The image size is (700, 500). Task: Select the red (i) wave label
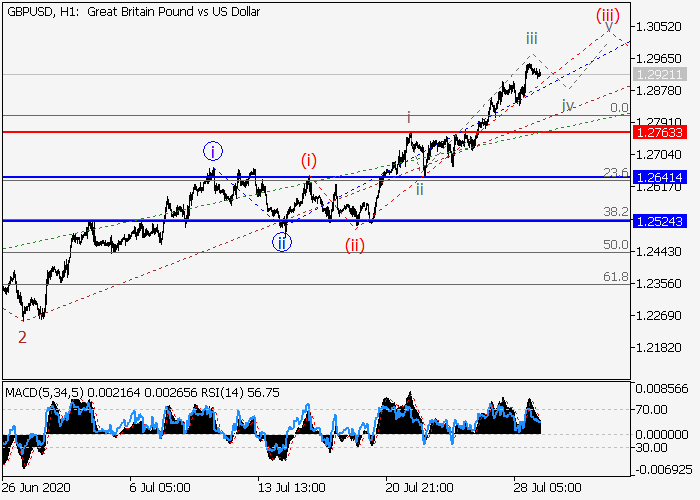coord(309,160)
